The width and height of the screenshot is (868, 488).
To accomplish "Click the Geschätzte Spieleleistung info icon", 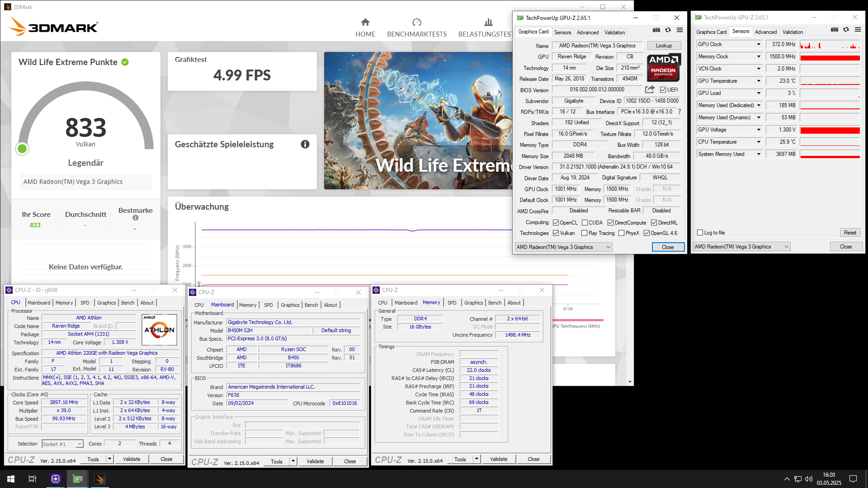I will point(305,144).
